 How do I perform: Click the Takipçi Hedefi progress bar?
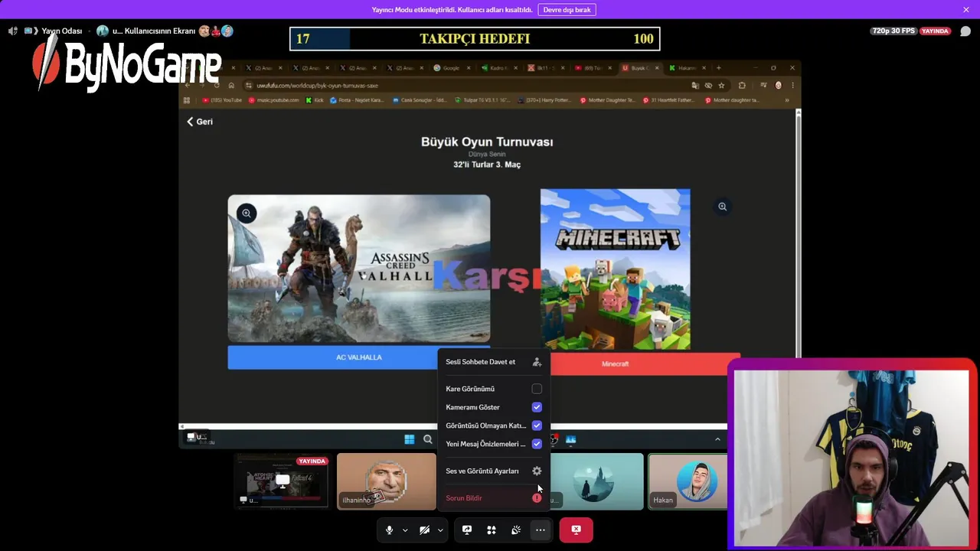(x=475, y=39)
